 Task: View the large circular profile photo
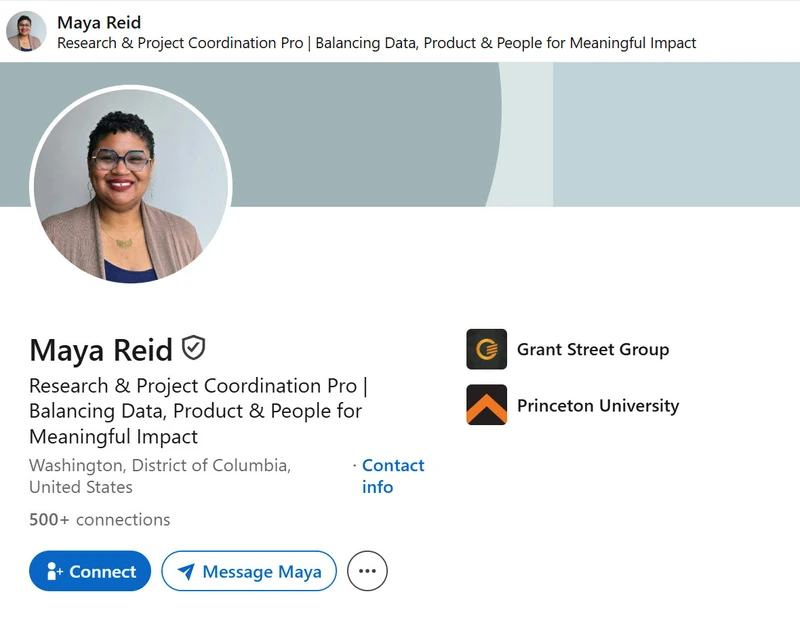[x=131, y=185]
